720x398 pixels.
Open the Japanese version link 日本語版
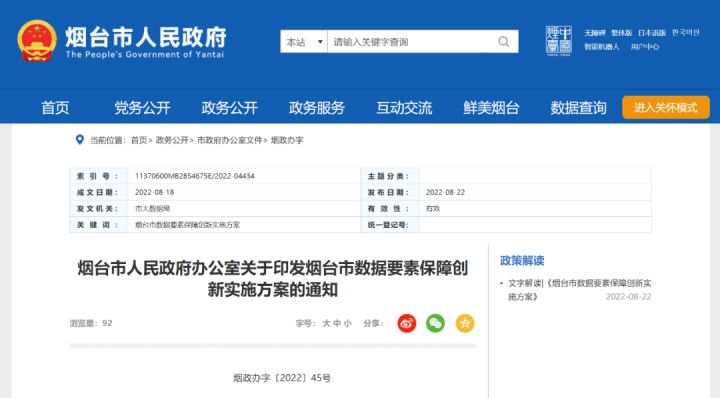tap(652, 33)
